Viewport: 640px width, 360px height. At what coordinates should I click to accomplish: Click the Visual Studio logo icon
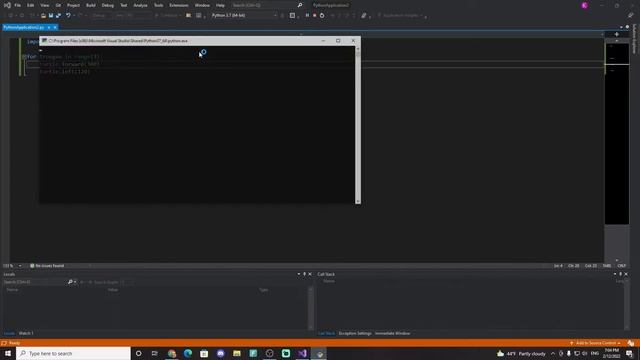click(x=7, y=5)
